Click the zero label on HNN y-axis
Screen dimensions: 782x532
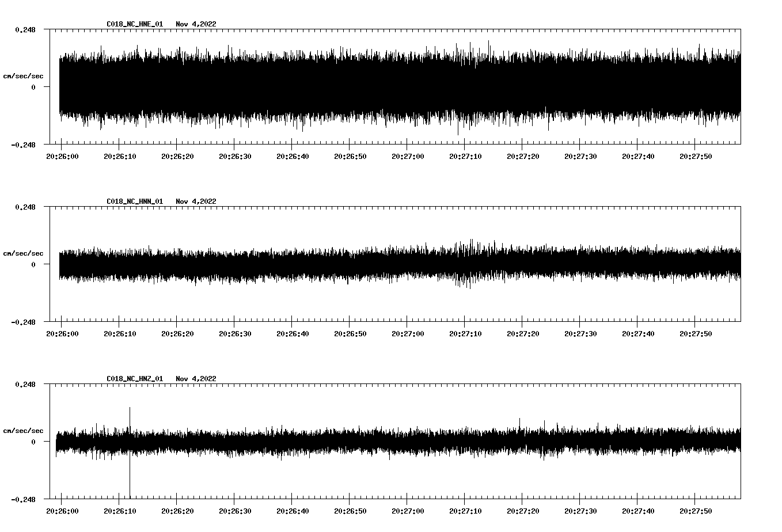(x=33, y=264)
